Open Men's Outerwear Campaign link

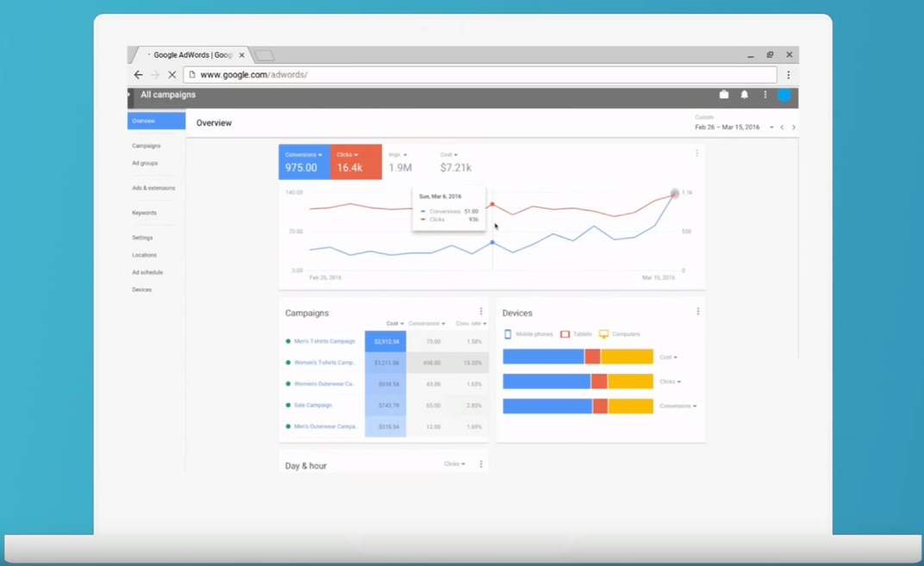point(325,426)
